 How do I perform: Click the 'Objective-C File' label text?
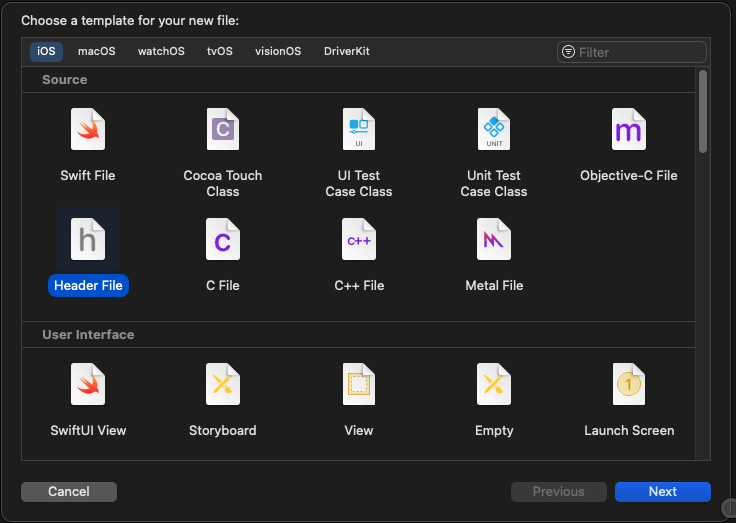click(x=629, y=176)
